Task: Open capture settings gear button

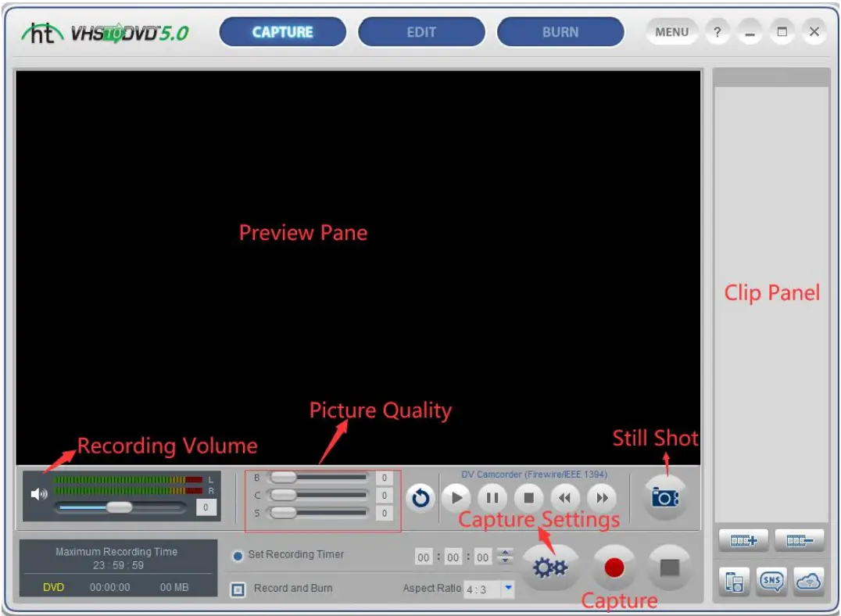Action: coord(550,568)
